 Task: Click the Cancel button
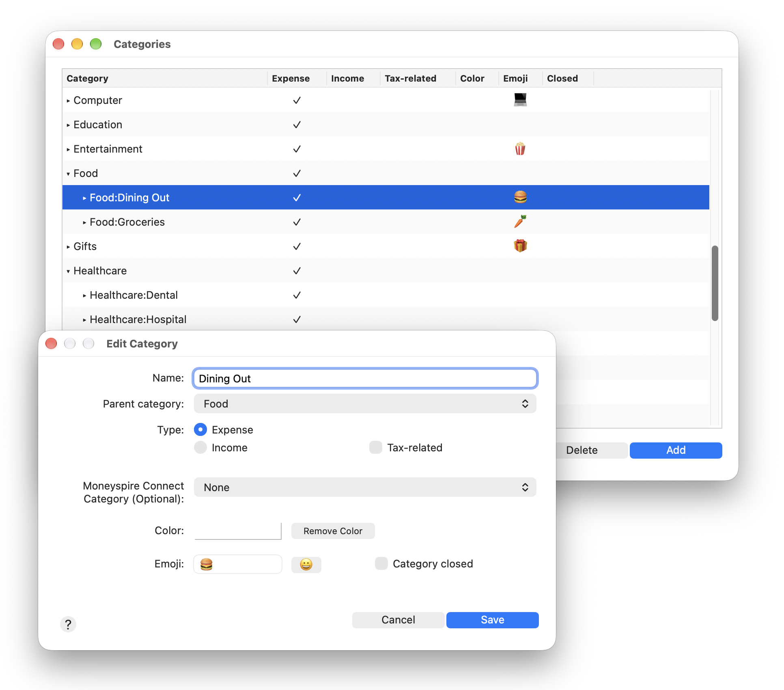tap(398, 620)
